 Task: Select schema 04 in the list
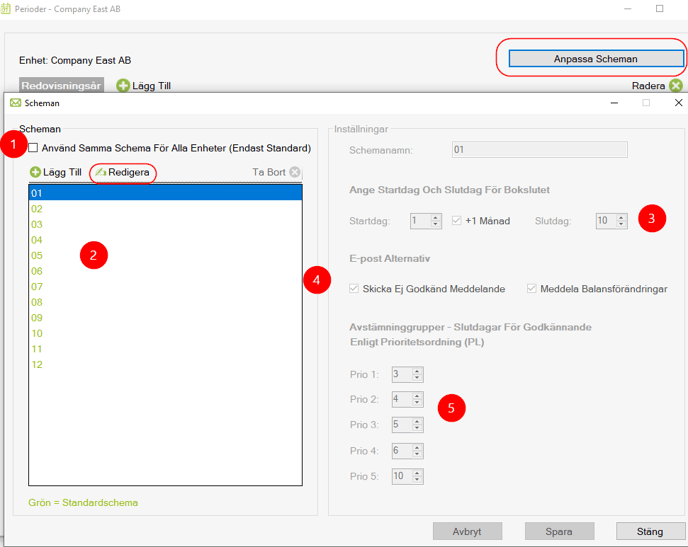click(165, 240)
